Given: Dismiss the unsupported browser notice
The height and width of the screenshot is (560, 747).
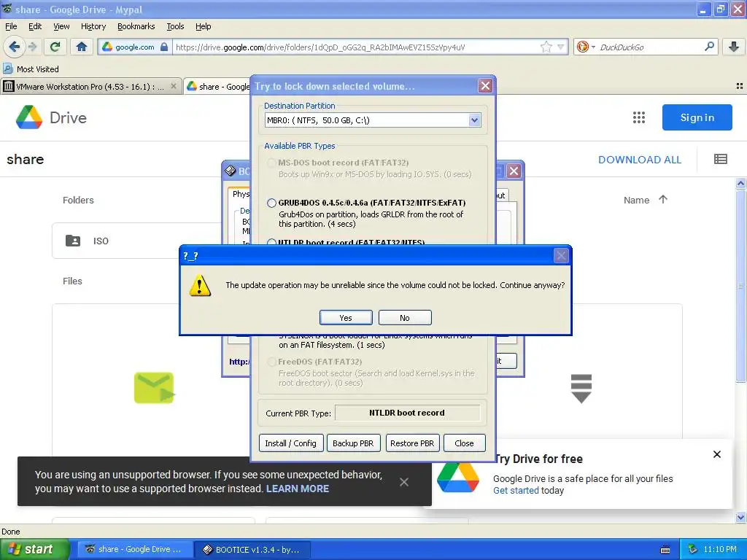Looking at the screenshot, I should pyautogui.click(x=404, y=482).
